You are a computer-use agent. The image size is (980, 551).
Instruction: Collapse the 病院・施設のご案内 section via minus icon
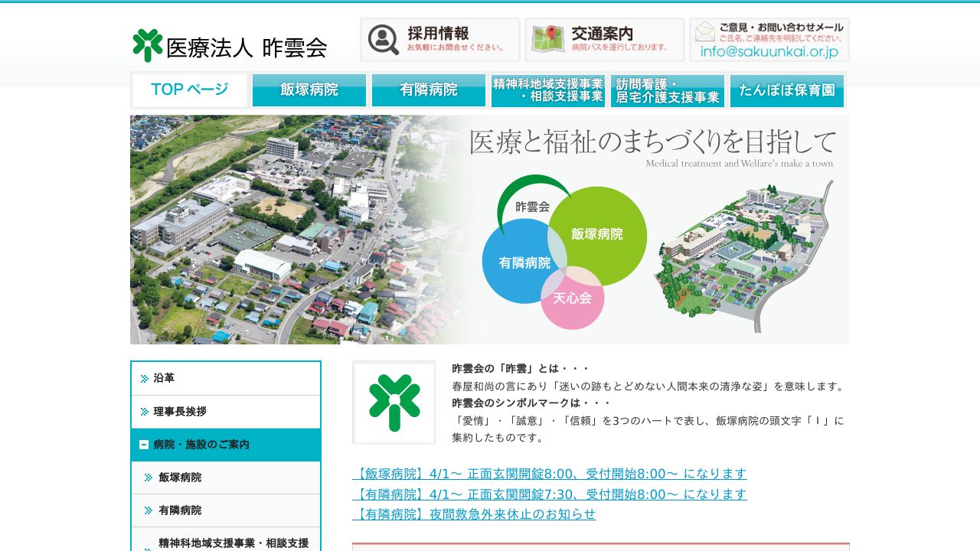point(144,445)
